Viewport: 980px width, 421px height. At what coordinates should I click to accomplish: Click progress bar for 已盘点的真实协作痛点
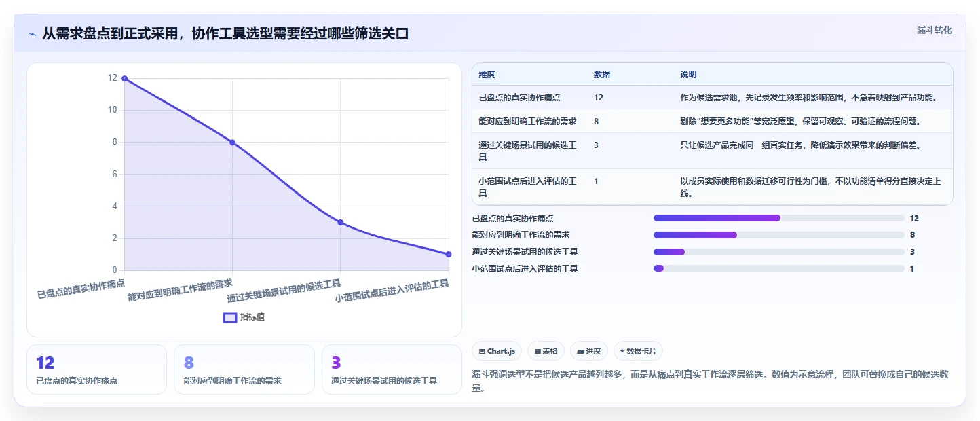[x=778, y=218]
